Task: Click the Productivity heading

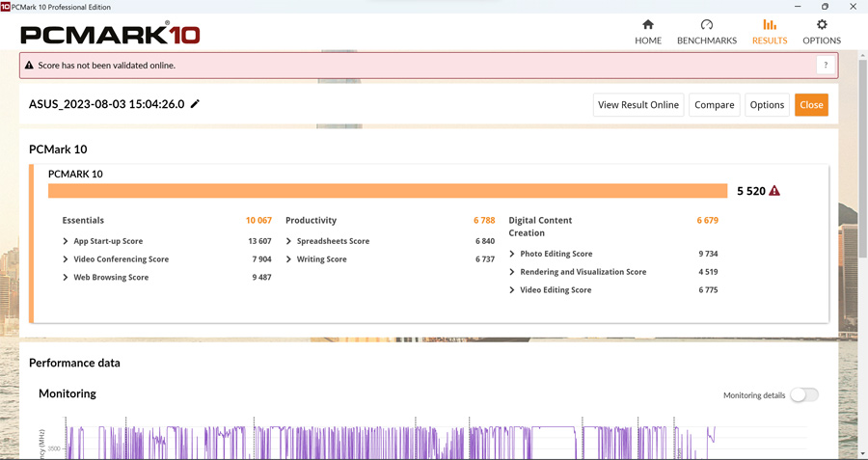Action: click(x=312, y=220)
